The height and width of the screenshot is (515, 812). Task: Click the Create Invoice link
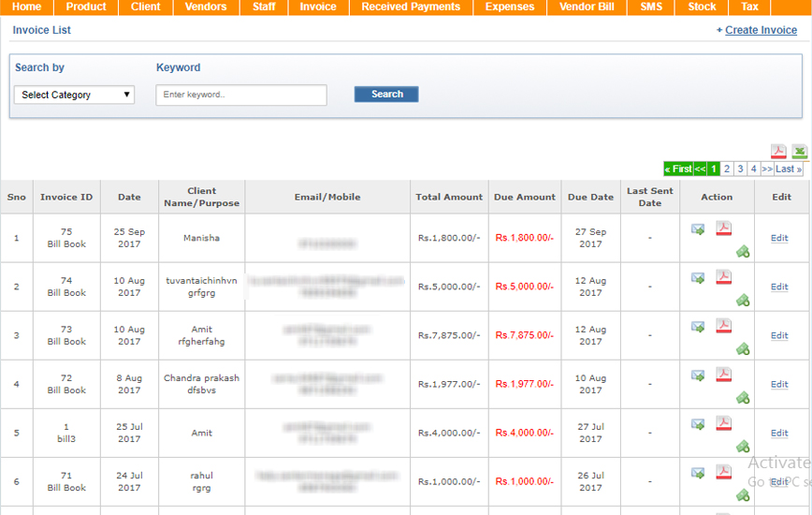(x=761, y=30)
